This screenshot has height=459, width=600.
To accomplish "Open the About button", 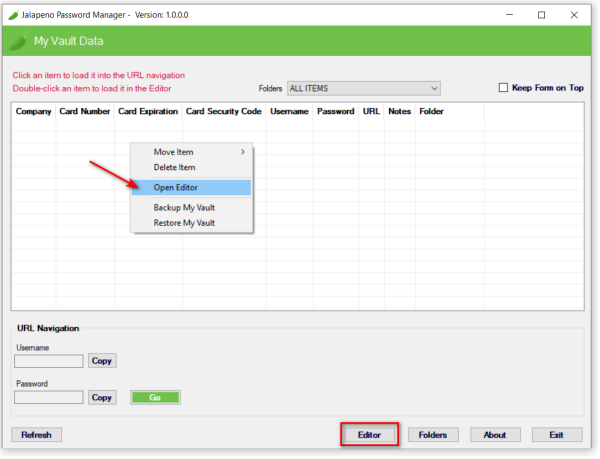I will [496, 436].
